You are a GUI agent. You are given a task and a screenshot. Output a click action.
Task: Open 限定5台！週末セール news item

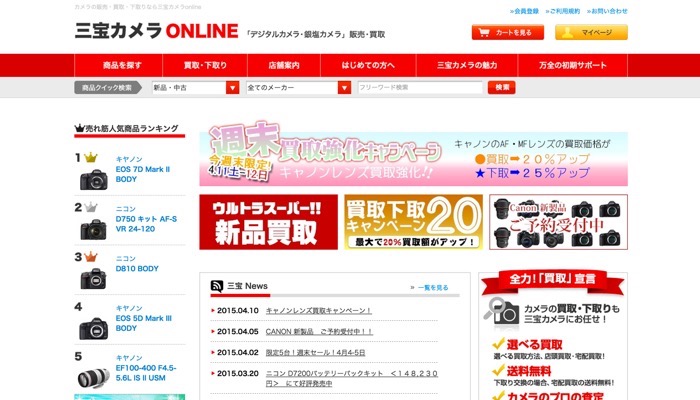click(315, 353)
